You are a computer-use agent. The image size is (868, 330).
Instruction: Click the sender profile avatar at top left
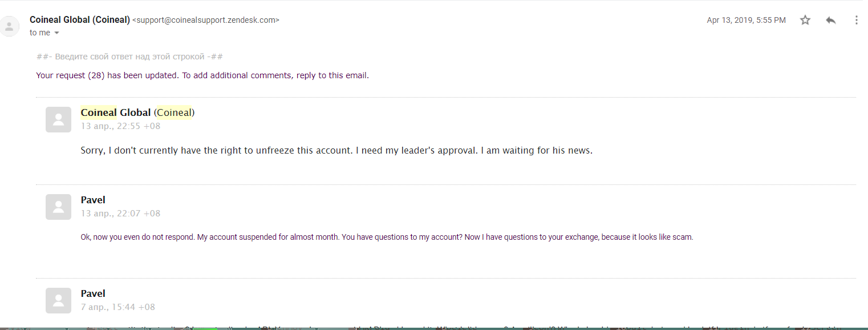coord(10,26)
